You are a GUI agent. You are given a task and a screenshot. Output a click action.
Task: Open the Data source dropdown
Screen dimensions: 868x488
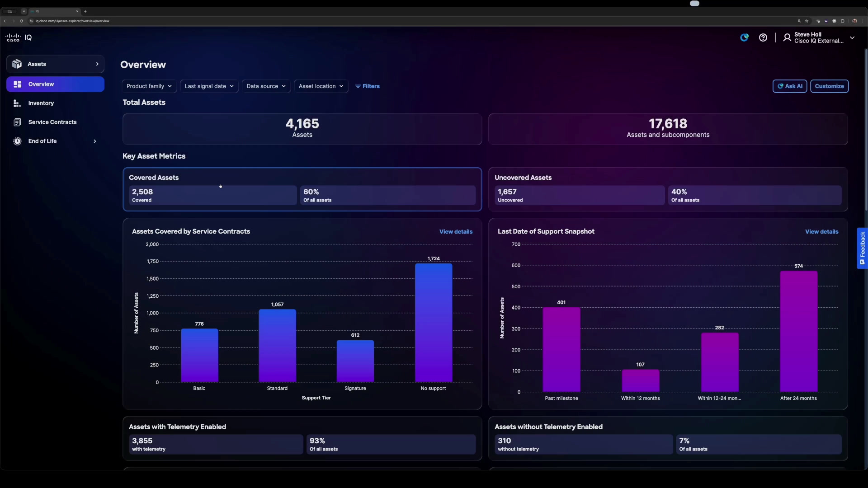tap(266, 86)
